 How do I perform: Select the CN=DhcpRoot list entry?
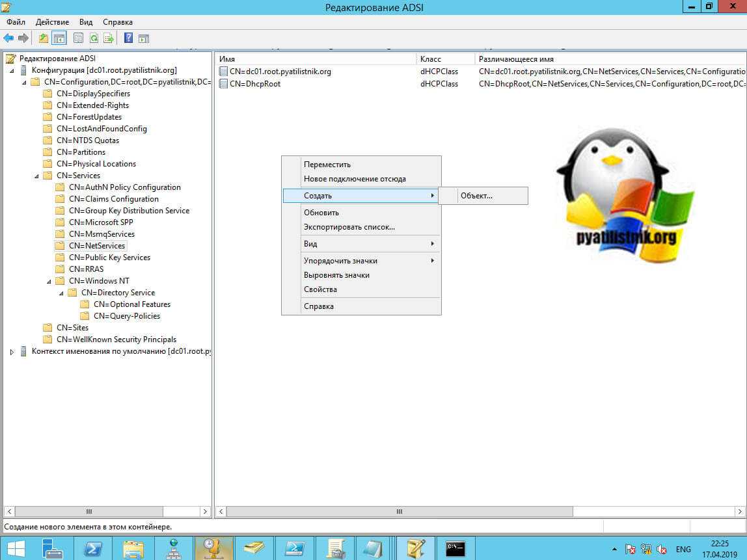coord(255,84)
